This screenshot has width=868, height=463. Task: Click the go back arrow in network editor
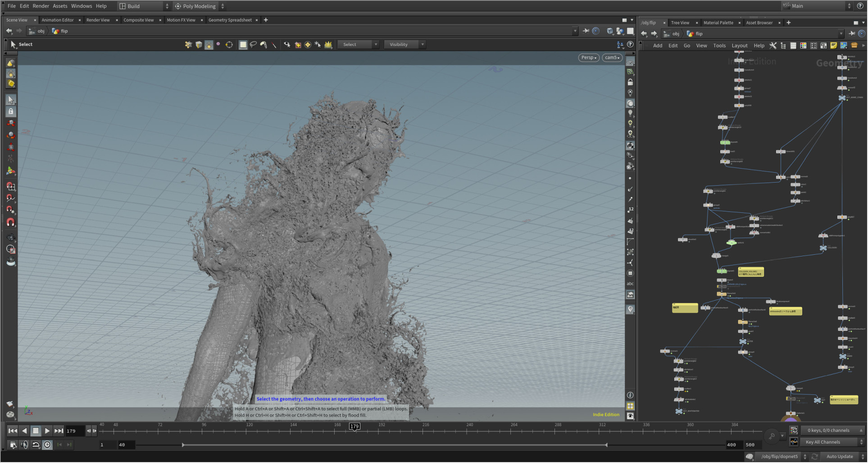[x=644, y=34]
